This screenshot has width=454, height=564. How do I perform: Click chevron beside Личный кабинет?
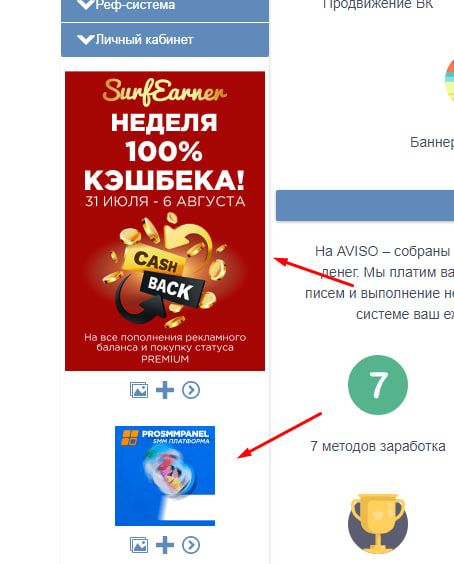pos(86,40)
